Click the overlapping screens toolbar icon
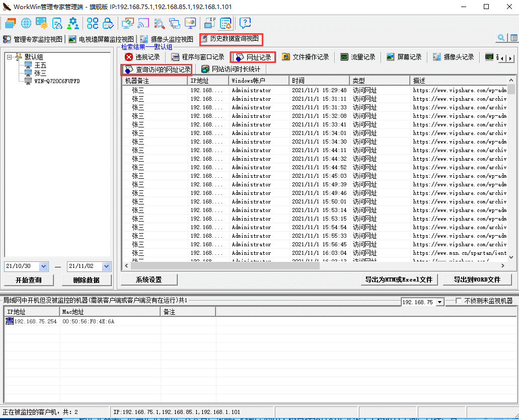 click(175, 23)
